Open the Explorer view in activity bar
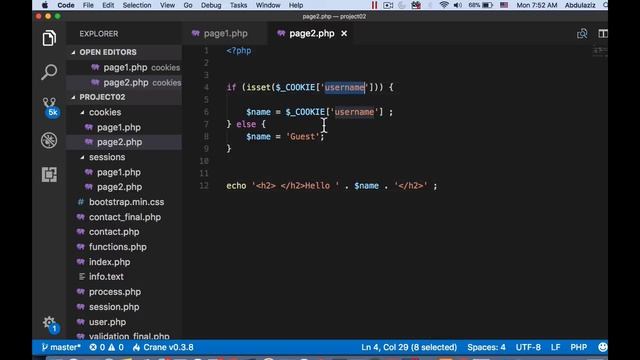This screenshot has width=640, height=360. pos(49,38)
